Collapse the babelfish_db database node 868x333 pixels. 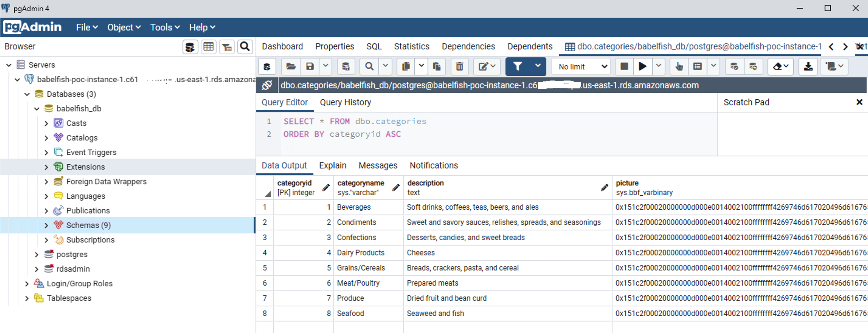pyautogui.click(x=37, y=109)
